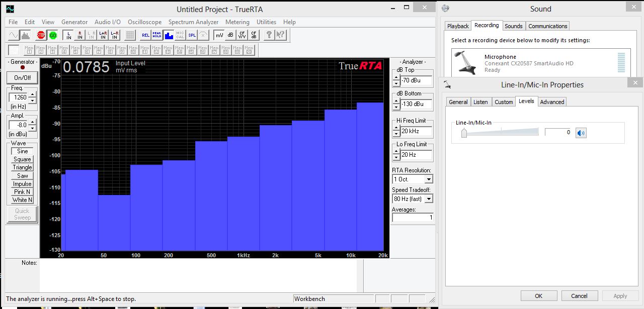Image resolution: width=644 pixels, height=309 pixels.
Task: Choose the mV units icon
Action: (219, 35)
